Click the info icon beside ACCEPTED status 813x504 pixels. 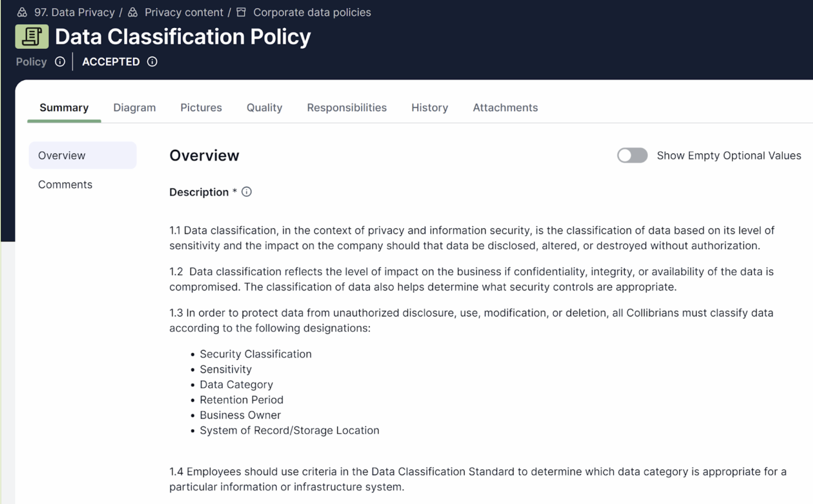[x=152, y=61]
